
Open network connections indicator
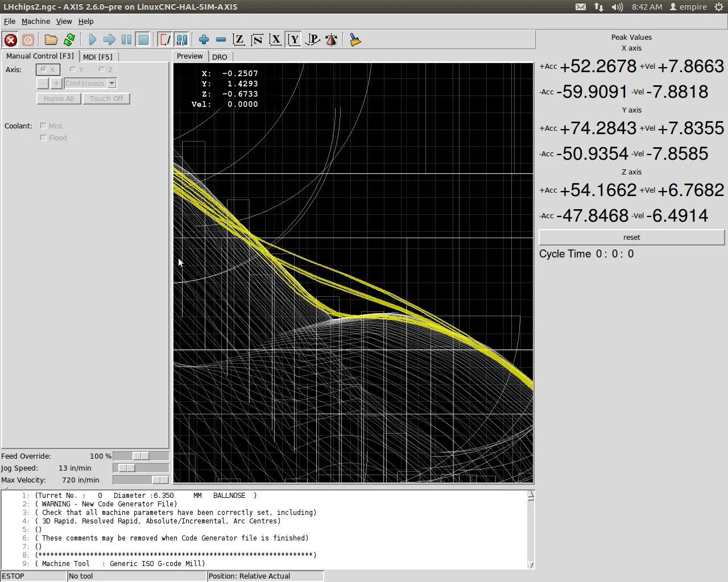[599, 7]
